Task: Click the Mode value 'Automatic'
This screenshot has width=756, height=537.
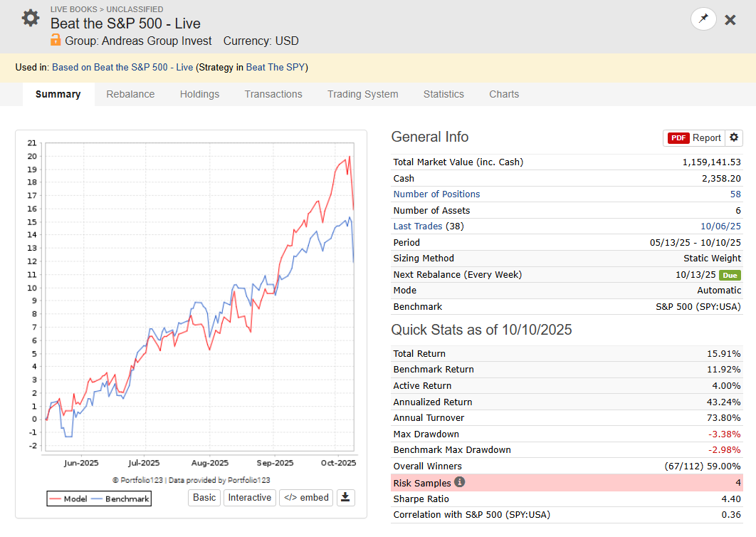Action: pos(718,290)
